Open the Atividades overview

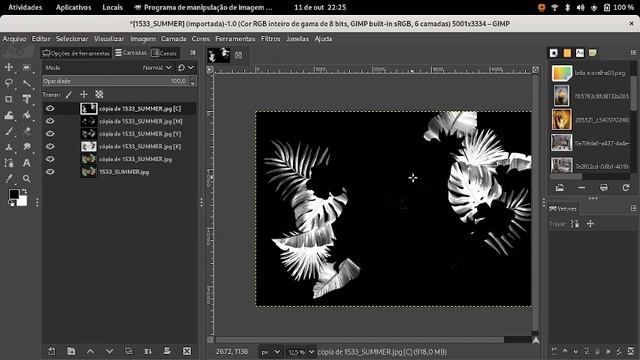click(x=25, y=7)
